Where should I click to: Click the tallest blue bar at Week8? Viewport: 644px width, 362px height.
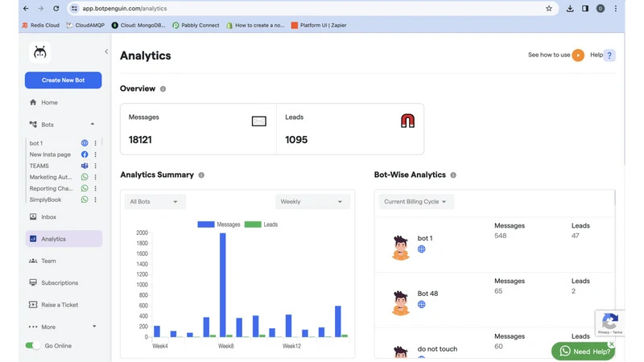[223, 285]
